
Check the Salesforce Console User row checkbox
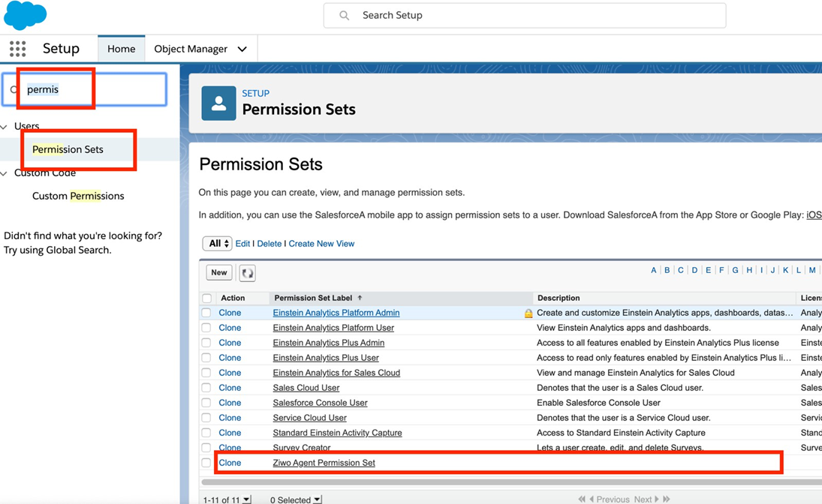[x=206, y=403]
